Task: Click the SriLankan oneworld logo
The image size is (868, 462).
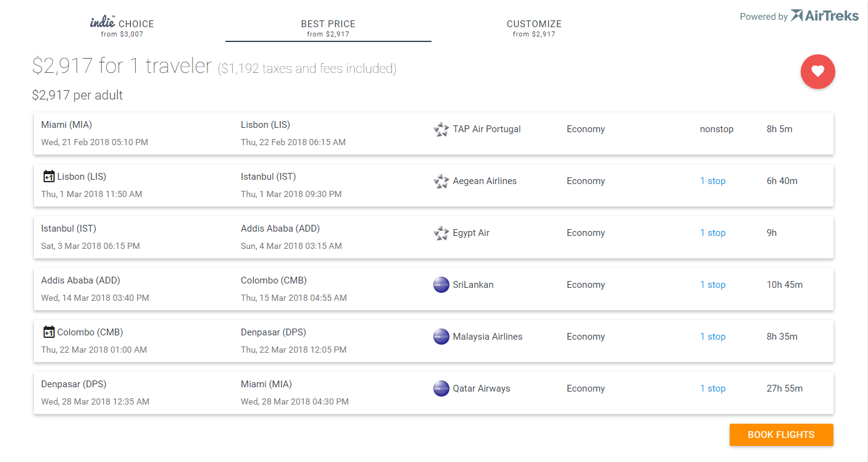Action: pyautogui.click(x=441, y=285)
